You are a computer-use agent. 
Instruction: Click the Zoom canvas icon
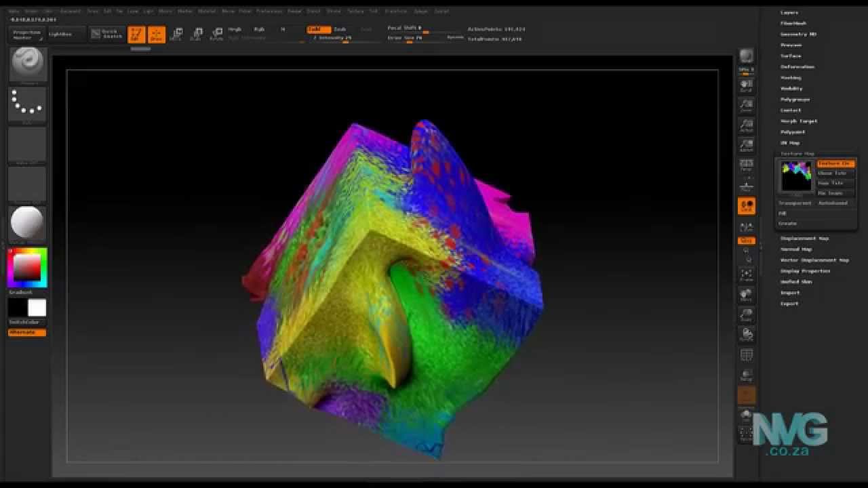(x=747, y=105)
